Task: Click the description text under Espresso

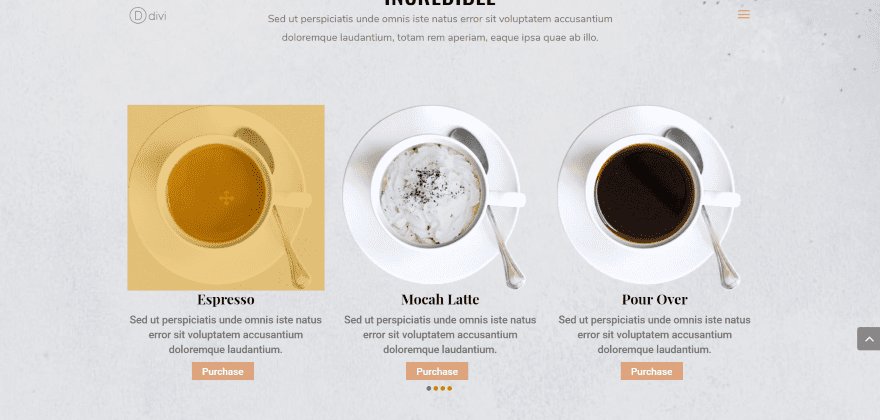Action: click(226, 335)
